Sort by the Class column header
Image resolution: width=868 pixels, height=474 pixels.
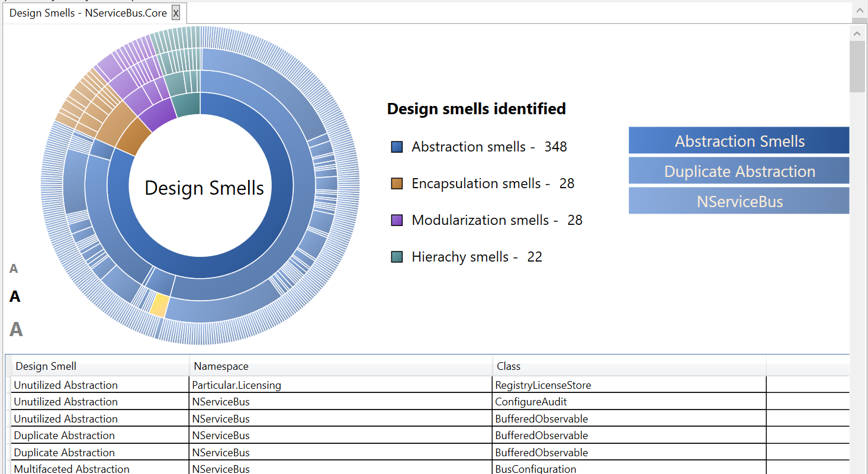point(629,366)
